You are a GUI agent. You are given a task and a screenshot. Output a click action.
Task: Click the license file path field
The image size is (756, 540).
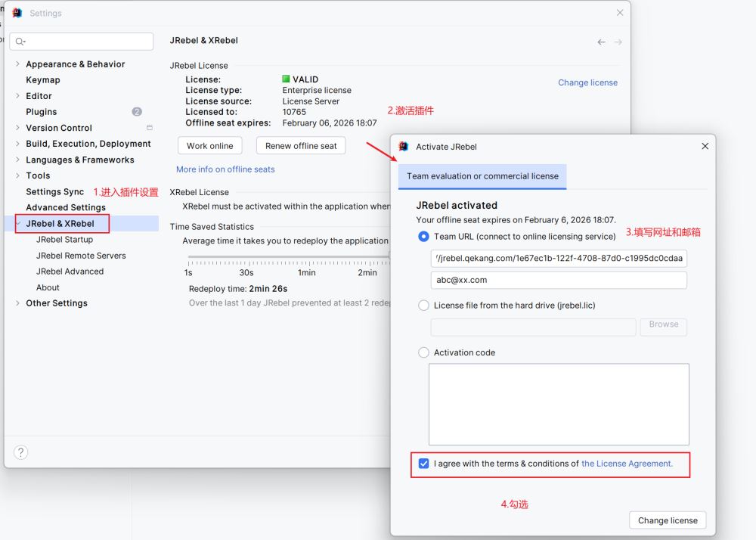(x=533, y=327)
